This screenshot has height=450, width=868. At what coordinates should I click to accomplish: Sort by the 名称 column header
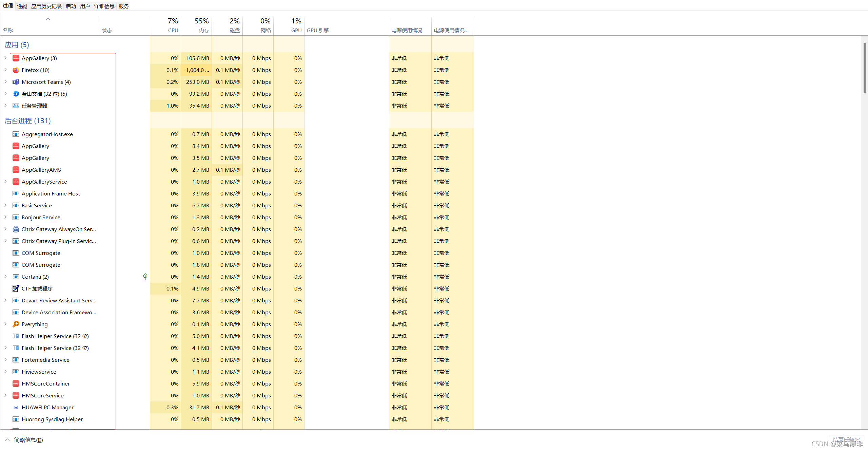coord(50,26)
